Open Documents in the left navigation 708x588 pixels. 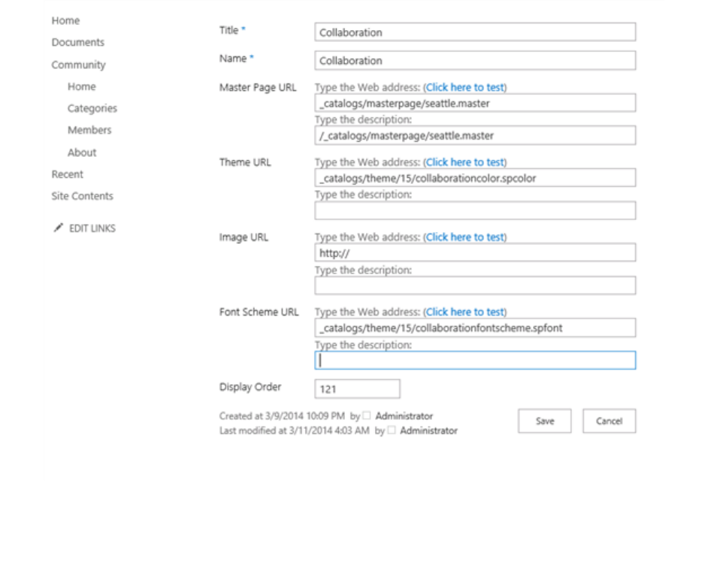pos(77,42)
